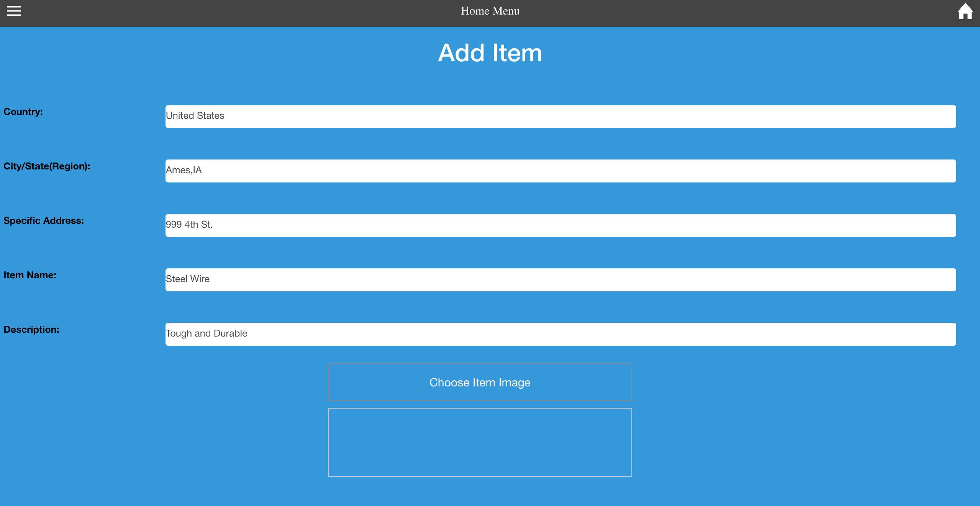
Task: Click the 'Tough and Durable' text value
Action: pyautogui.click(x=206, y=333)
